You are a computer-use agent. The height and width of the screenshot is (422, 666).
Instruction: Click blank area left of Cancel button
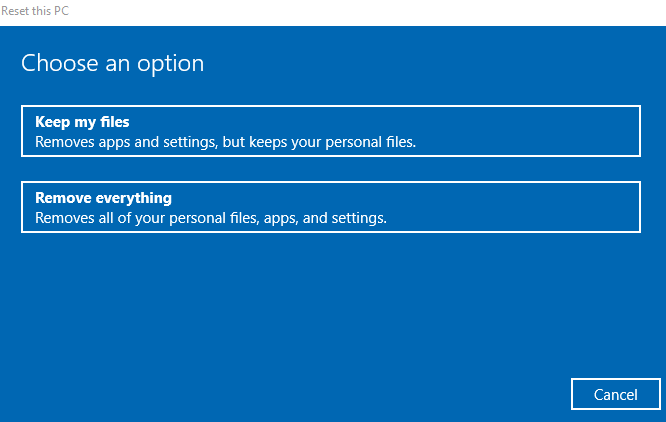pos(400,394)
